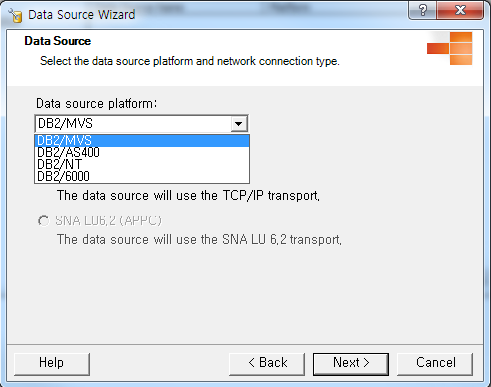Viewport: 491px width, 387px height.
Task: Click the bold Data Source heading
Action: [57, 41]
